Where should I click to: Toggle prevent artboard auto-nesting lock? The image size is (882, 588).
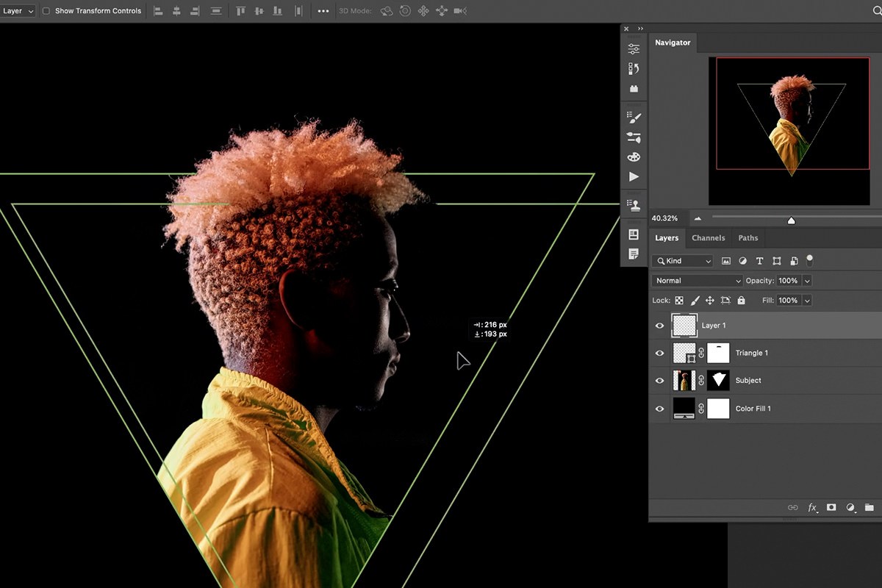725,301
